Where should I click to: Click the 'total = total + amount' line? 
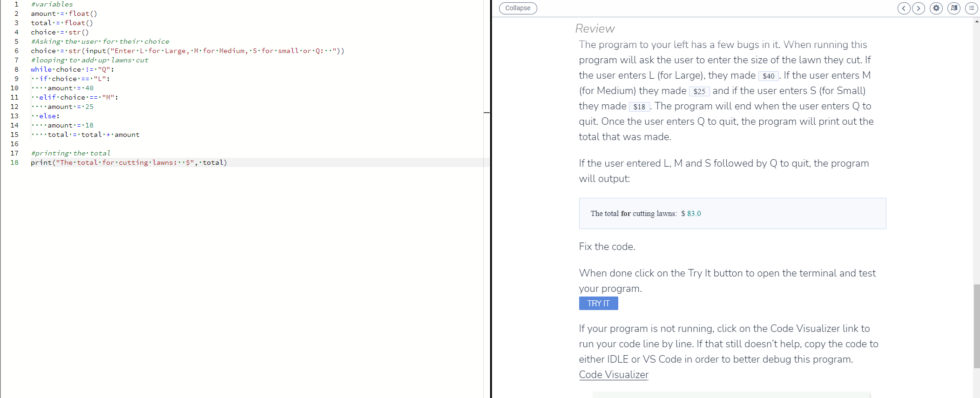pyautogui.click(x=94, y=135)
